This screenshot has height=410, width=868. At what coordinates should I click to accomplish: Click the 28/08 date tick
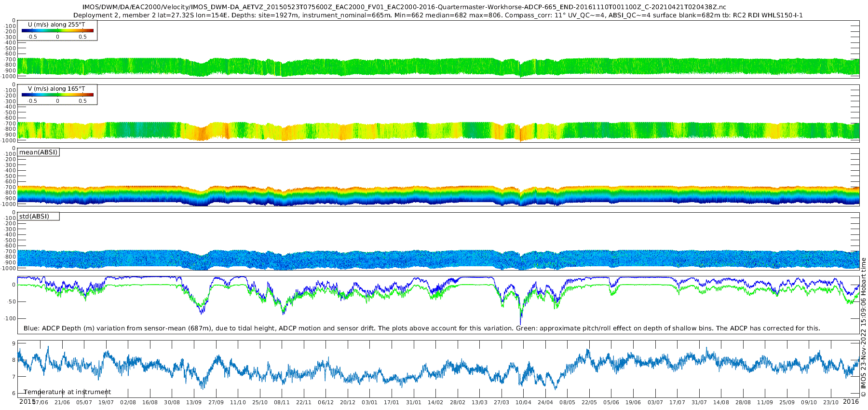click(x=743, y=402)
